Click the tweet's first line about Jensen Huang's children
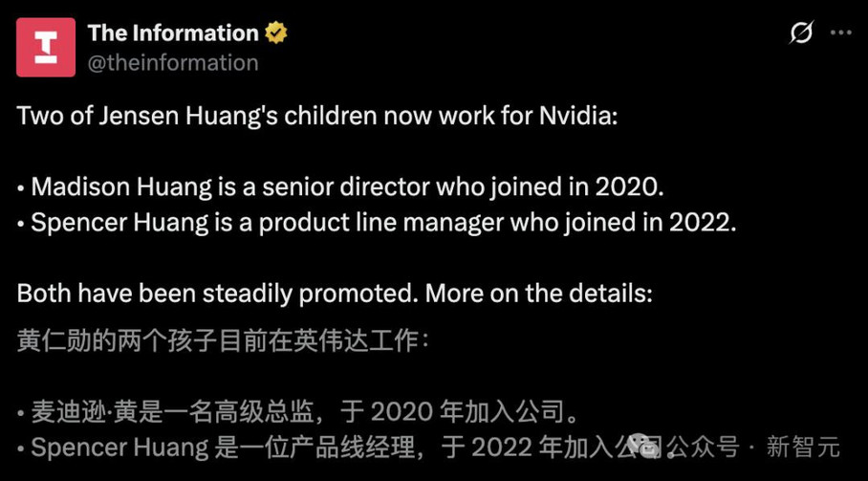 317,117
